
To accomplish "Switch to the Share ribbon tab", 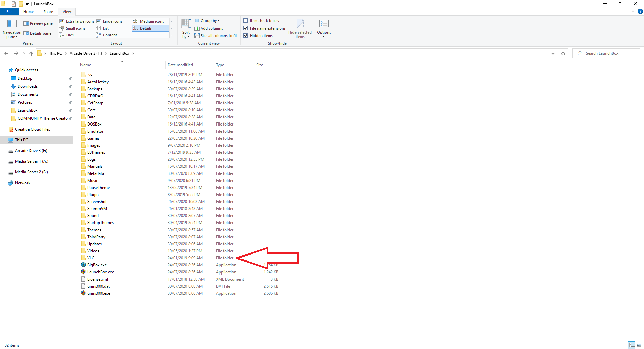I will (x=48, y=12).
